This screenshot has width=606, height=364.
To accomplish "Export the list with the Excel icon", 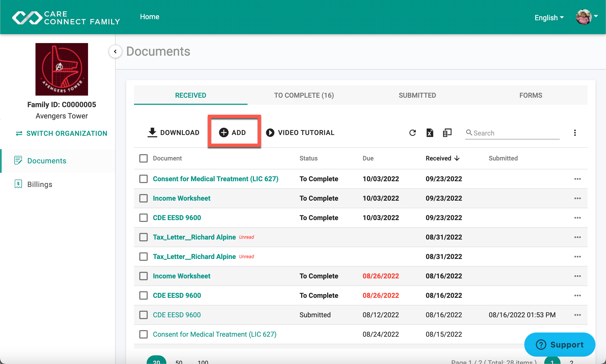I will [x=430, y=133].
